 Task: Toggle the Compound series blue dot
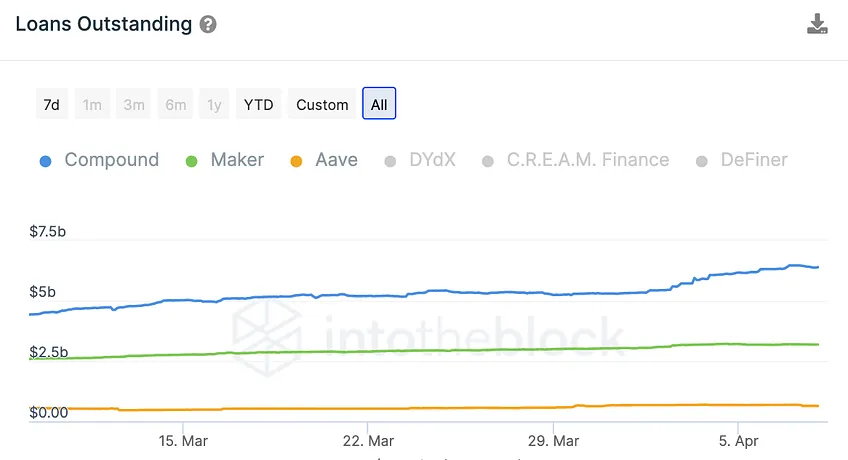[45, 161]
